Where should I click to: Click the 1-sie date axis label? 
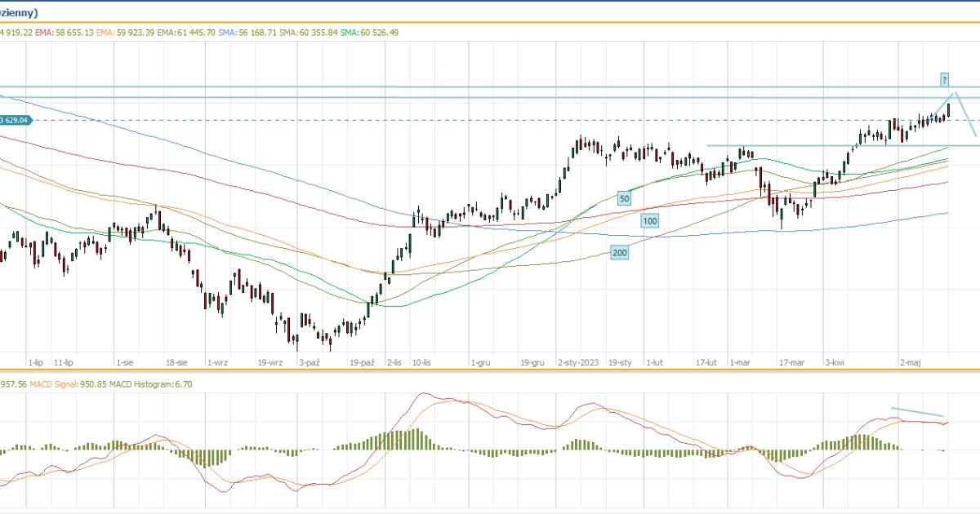click(125, 361)
